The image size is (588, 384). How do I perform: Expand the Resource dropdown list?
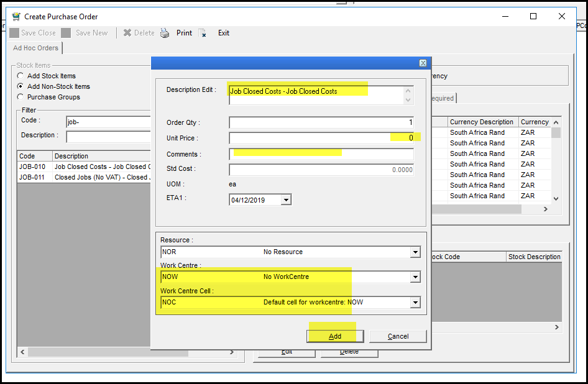pos(415,252)
